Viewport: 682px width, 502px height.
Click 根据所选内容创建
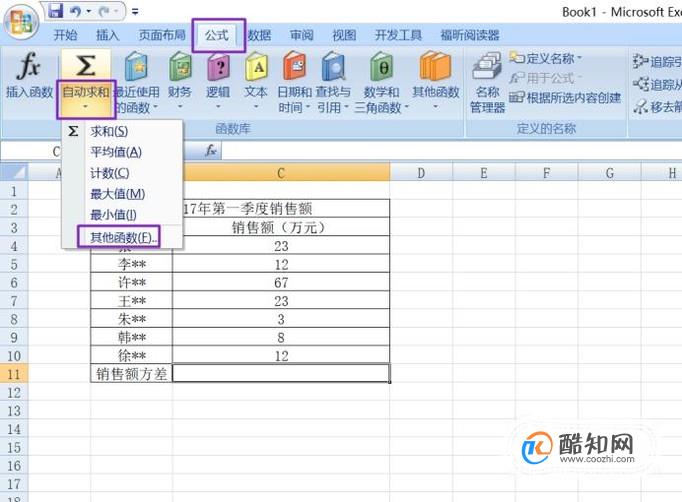pos(565,97)
